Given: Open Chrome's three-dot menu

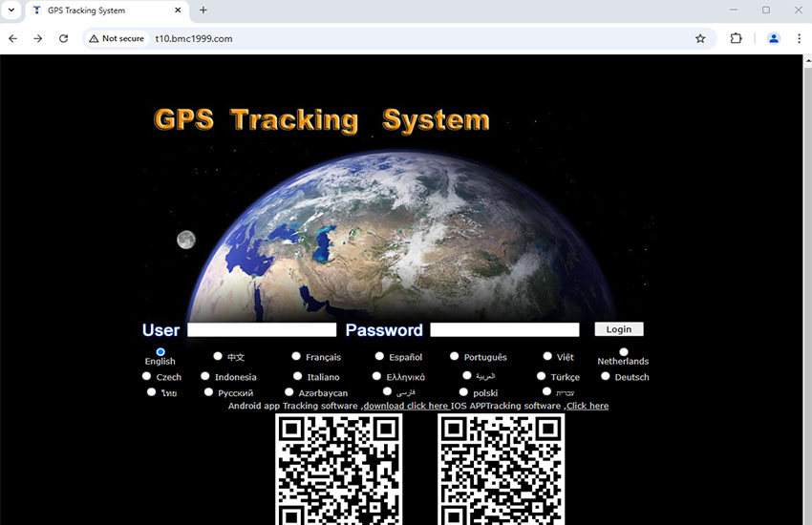Looking at the screenshot, I should pos(799,38).
